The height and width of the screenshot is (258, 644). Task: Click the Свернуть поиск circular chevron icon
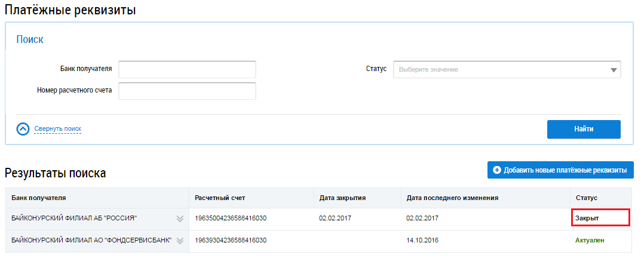point(23,129)
